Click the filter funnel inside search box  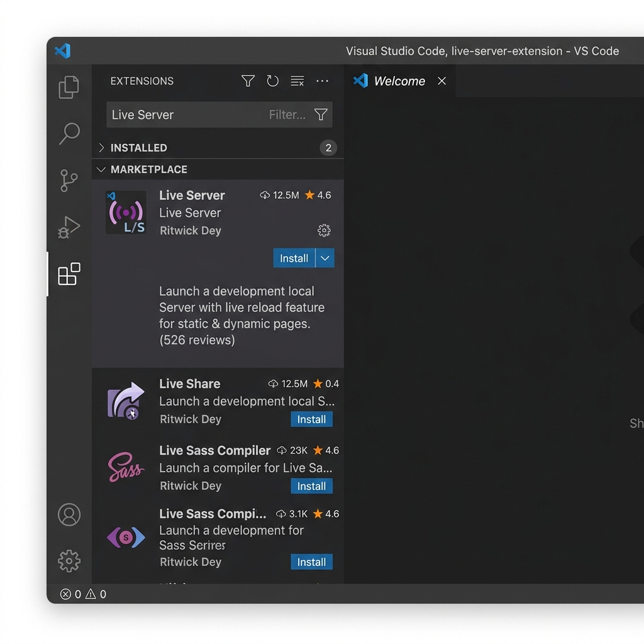(x=321, y=114)
